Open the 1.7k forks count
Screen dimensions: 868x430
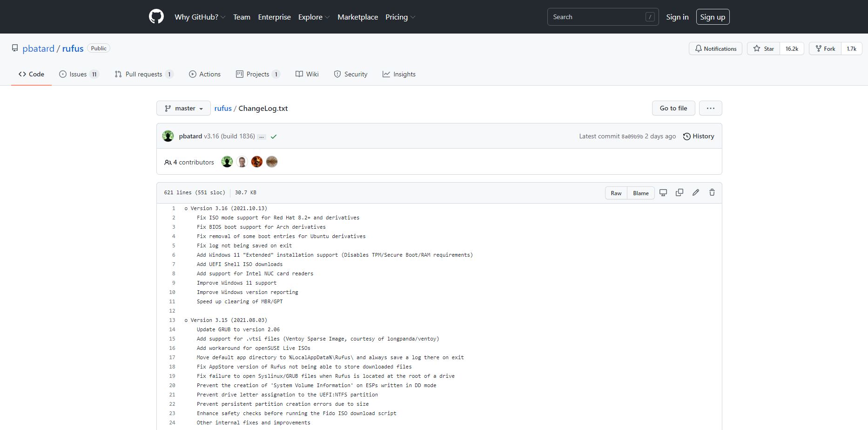[x=851, y=48]
